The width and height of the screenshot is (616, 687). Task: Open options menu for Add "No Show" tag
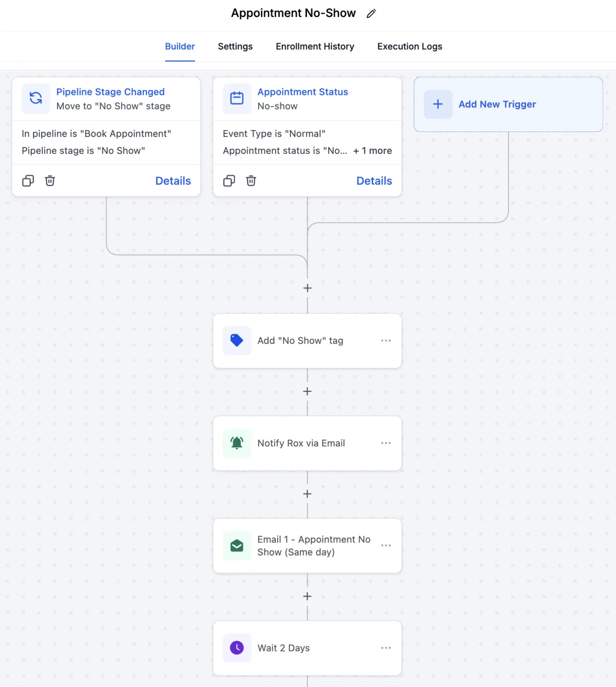[386, 341]
